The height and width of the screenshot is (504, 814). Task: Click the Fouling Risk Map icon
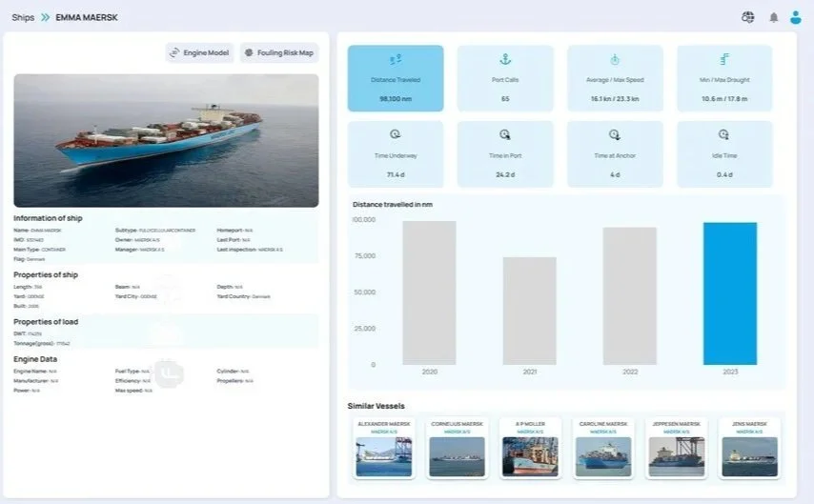click(x=249, y=52)
